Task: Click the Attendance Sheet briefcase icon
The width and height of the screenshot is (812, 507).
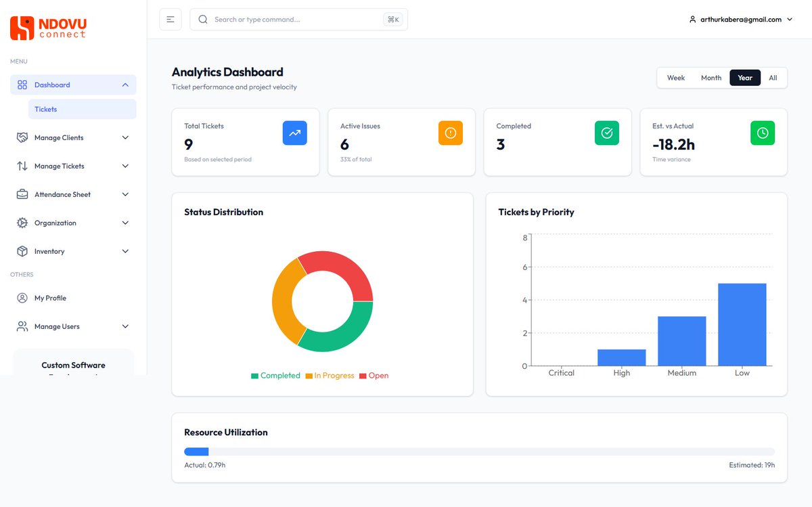Action: coord(22,194)
